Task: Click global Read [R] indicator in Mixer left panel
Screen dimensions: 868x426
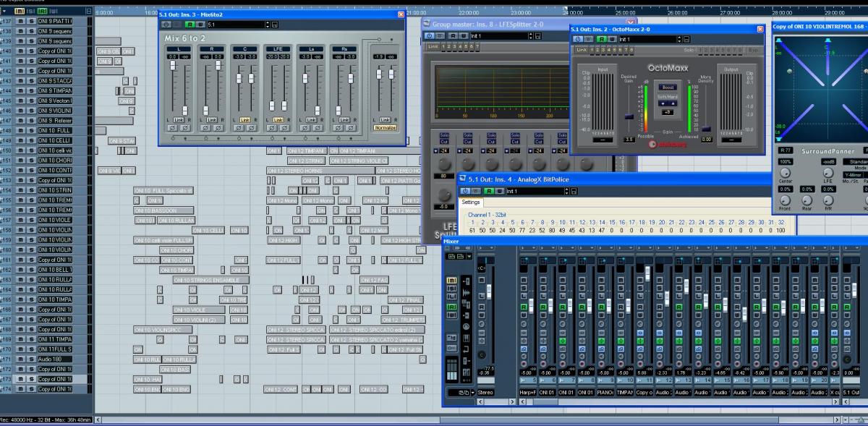Action: (x=451, y=307)
